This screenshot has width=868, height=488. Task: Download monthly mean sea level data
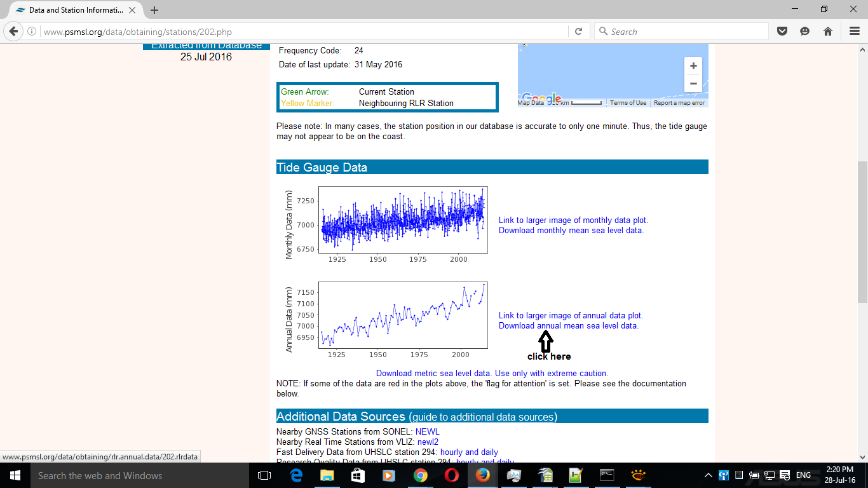coord(571,231)
